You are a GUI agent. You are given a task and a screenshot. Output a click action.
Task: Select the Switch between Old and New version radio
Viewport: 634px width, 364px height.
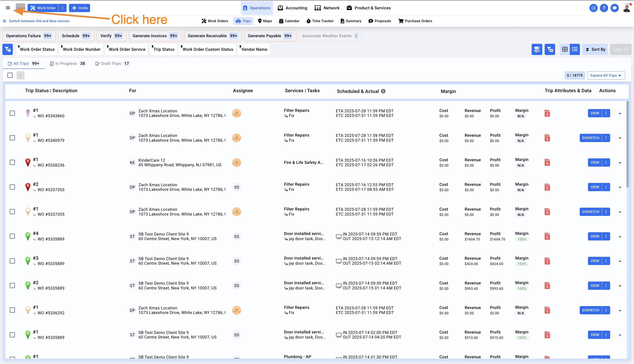pyautogui.click(x=5, y=21)
